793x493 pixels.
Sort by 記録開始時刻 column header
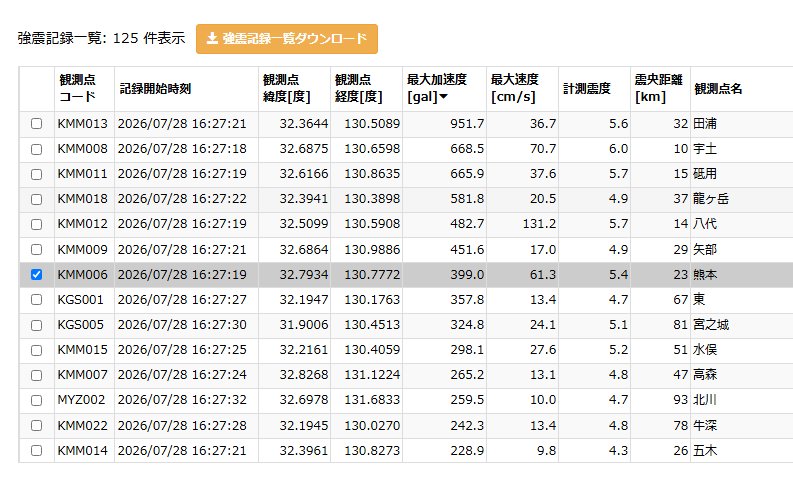[186, 88]
